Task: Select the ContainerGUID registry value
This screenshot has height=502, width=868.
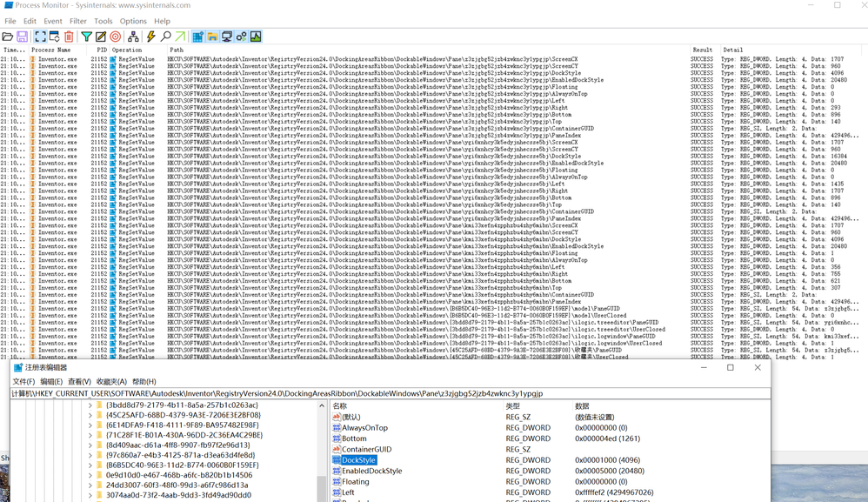Action: click(x=366, y=450)
